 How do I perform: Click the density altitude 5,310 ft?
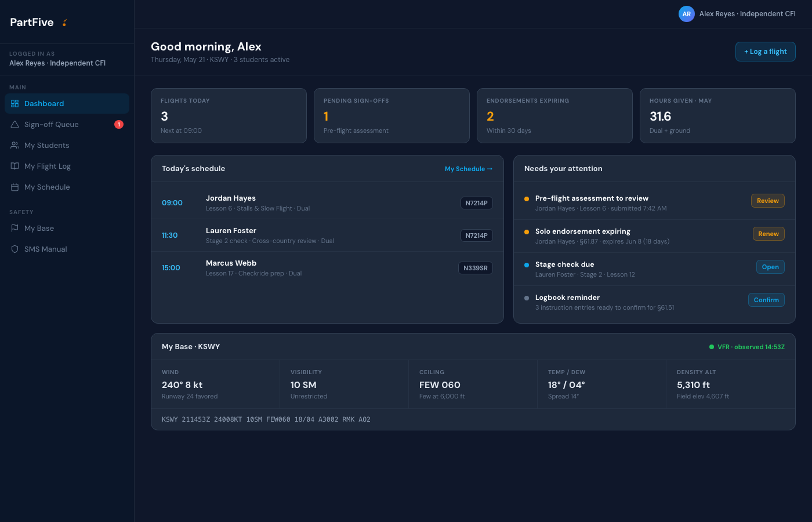point(693,385)
